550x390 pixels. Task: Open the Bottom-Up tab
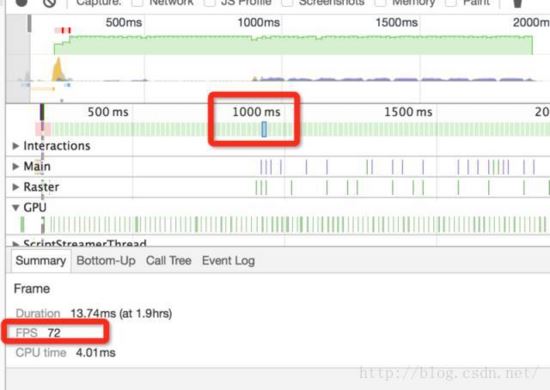click(x=106, y=261)
